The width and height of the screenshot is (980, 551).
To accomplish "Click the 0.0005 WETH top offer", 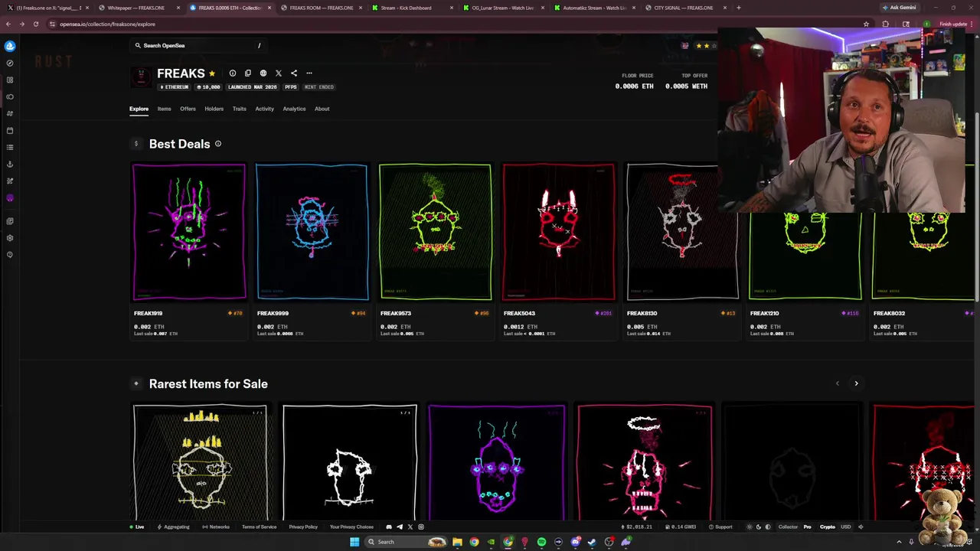I will (686, 86).
